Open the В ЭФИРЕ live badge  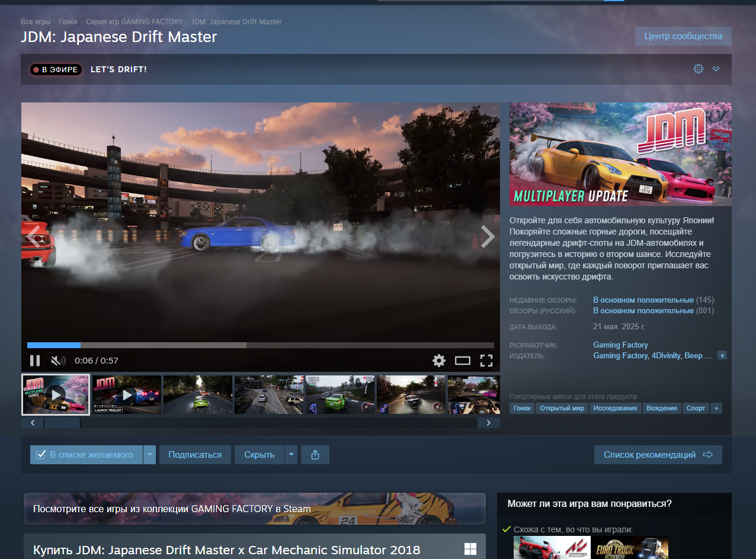click(x=56, y=69)
